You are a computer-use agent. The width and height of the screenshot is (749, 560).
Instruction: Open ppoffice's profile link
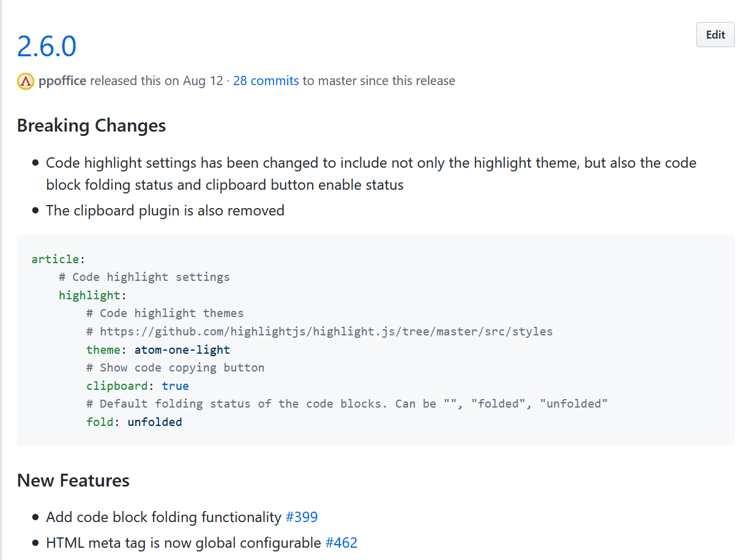click(x=62, y=80)
